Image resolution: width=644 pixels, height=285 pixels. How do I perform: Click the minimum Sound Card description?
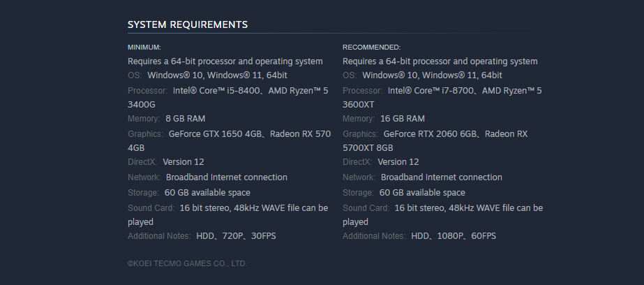pyautogui.click(x=228, y=214)
